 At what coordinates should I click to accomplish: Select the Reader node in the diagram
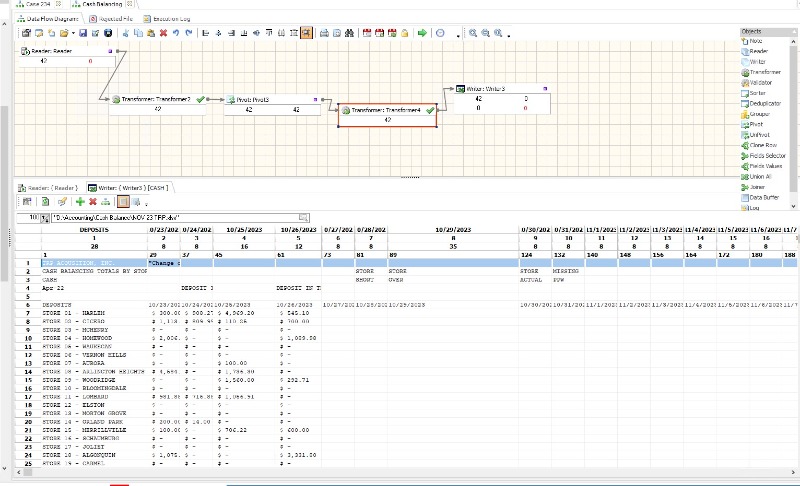pos(67,56)
